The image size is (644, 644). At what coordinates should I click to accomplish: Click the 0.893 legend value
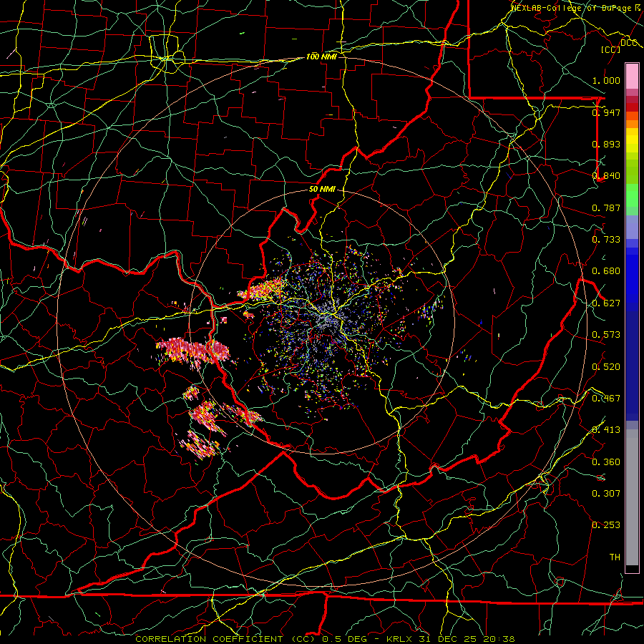[x=606, y=144]
